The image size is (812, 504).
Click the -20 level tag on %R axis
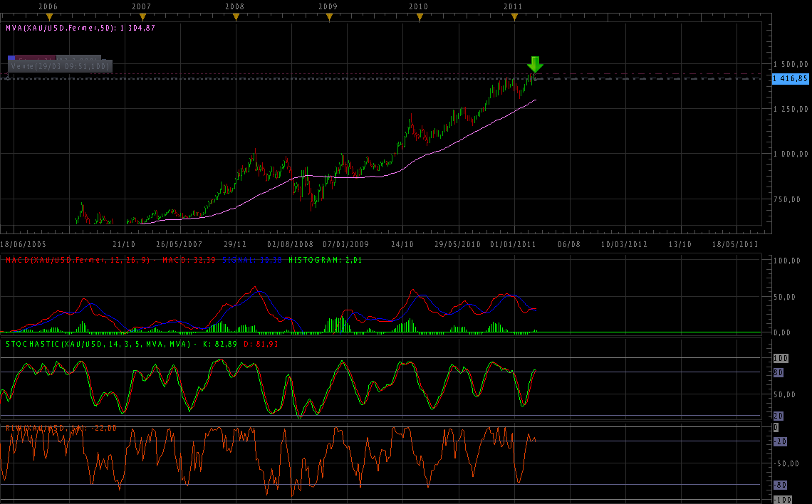(x=780, y=441)
